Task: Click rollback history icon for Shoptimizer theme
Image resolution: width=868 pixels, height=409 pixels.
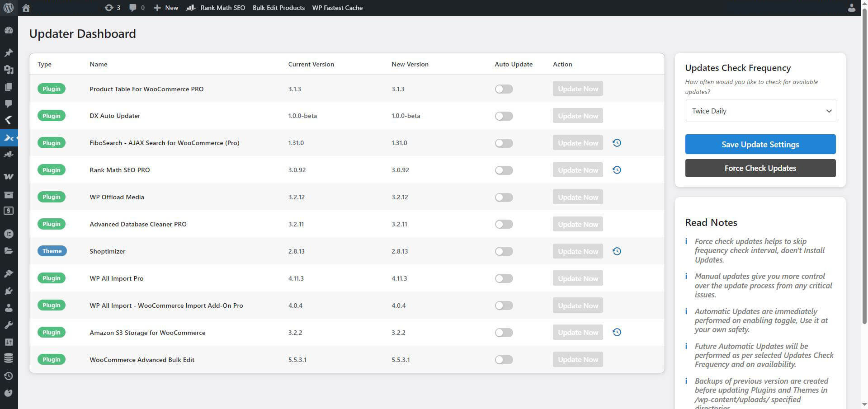Action: tap(617, 251)
